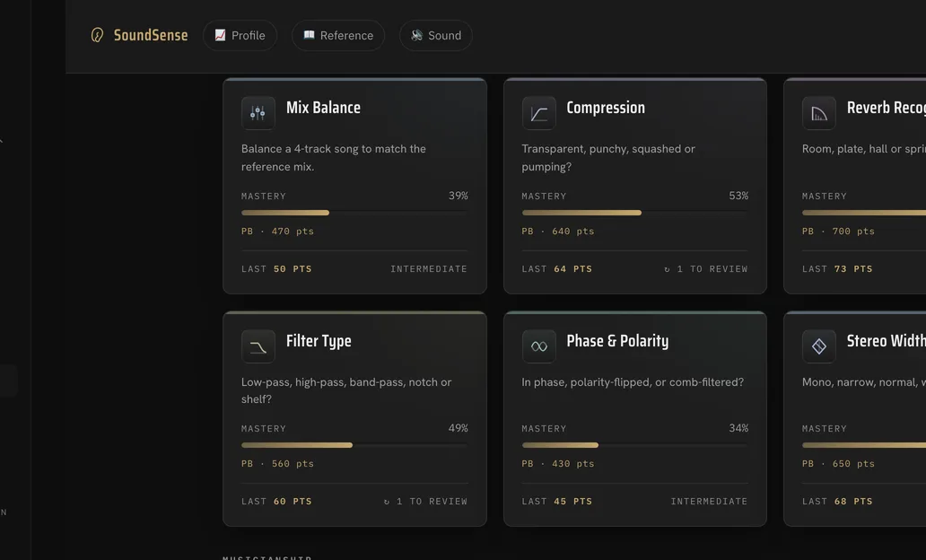The height and width of the screenshot is (560, 926).
Task: Click the 'LAST 73 PTS' text
Action: [837, 268]
